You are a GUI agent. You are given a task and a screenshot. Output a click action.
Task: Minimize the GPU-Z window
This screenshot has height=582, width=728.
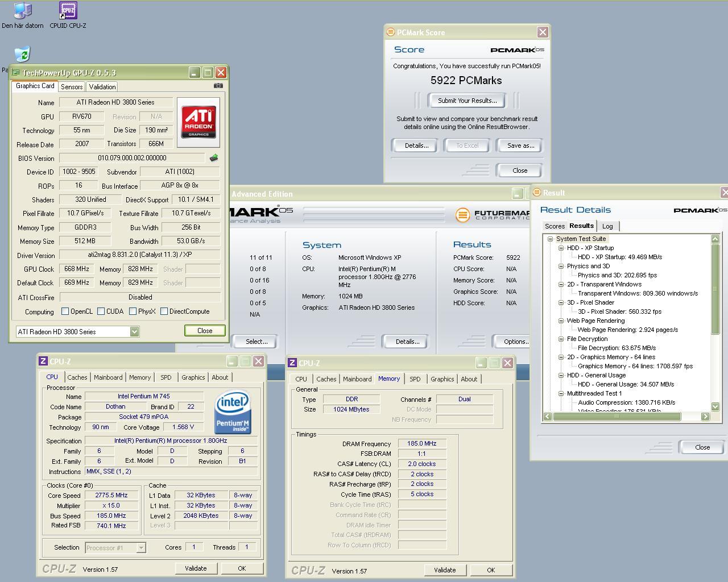(194, 73)
